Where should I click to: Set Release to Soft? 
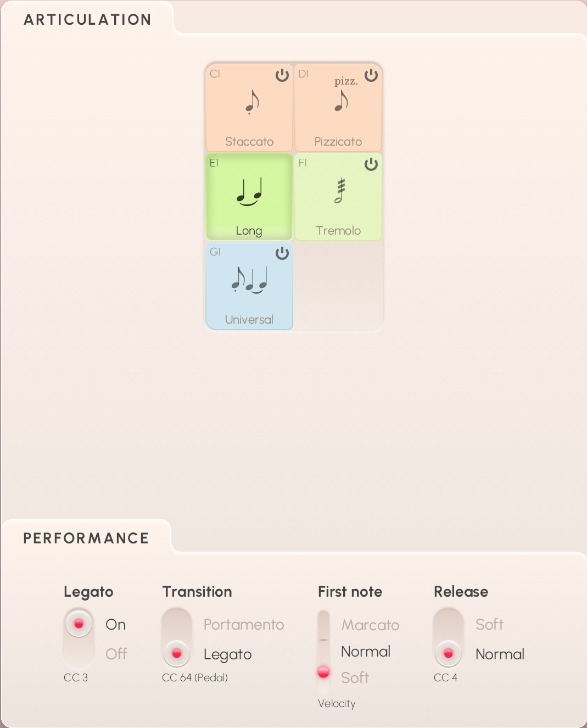tap(489, 625)
